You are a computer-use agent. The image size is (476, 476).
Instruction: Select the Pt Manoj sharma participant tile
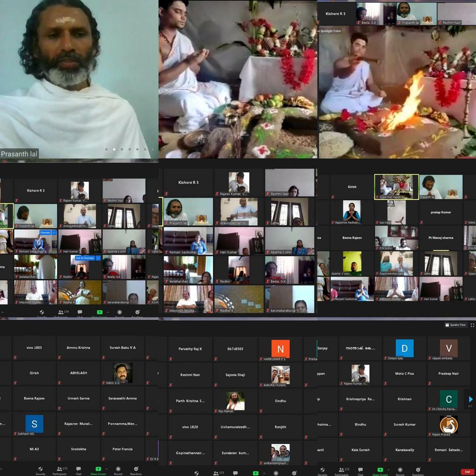441,238
